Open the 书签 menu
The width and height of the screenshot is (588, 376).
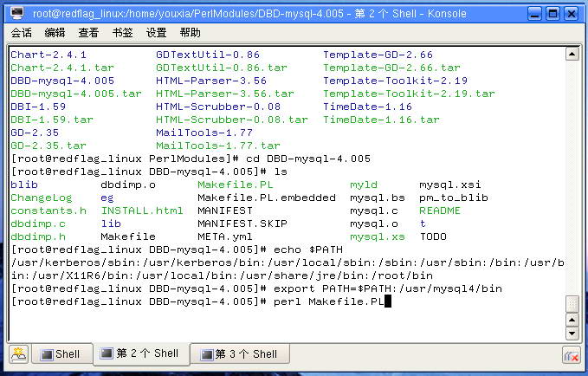[x=123, y=33]
